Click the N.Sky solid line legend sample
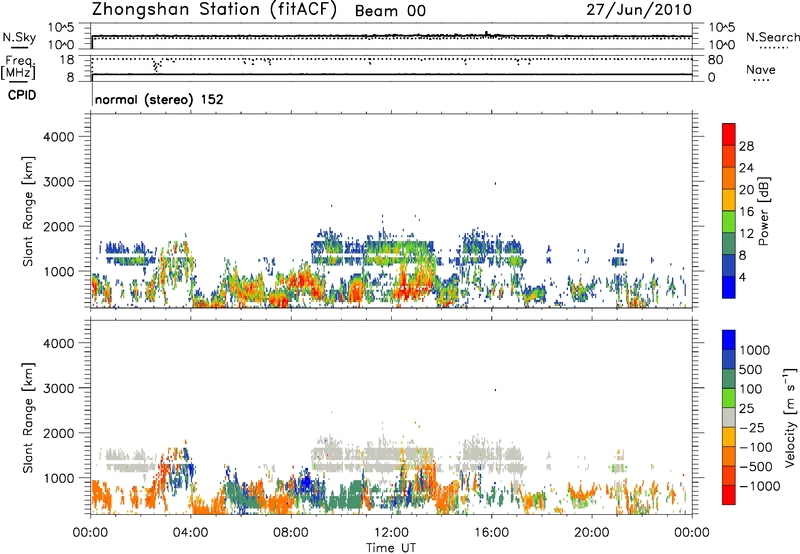Image resolution: width=800 pixels, height=554 pixels. coord(19,47)
